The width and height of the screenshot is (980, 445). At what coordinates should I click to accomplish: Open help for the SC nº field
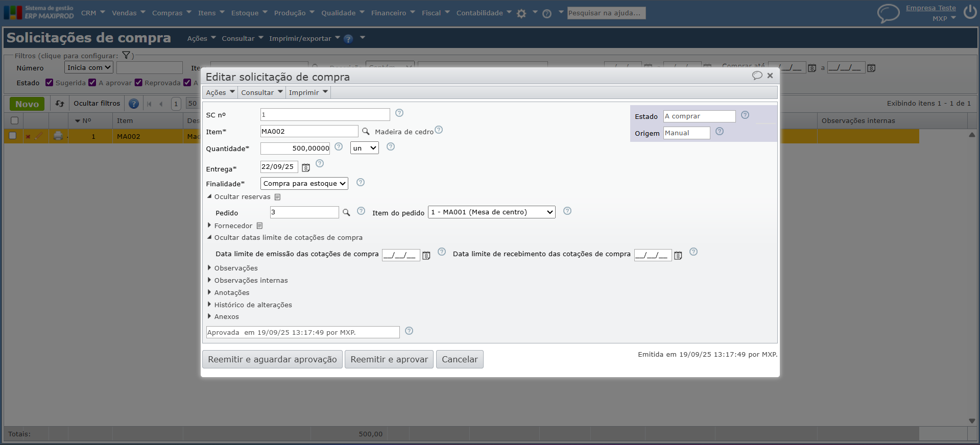pyautogui.click(x=399, y=113)
